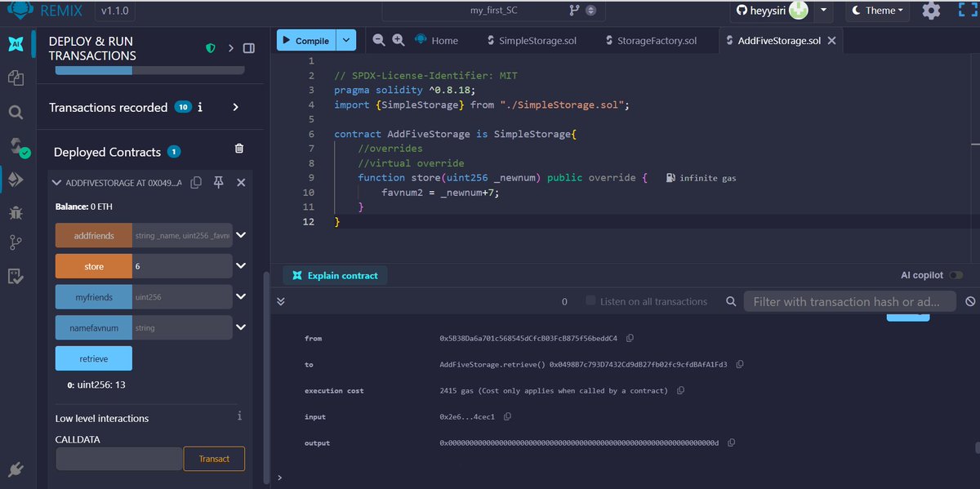
Task: Open the dropdown caret next to heyysiri
Action: pyautogui.click(x=823, y=11)
